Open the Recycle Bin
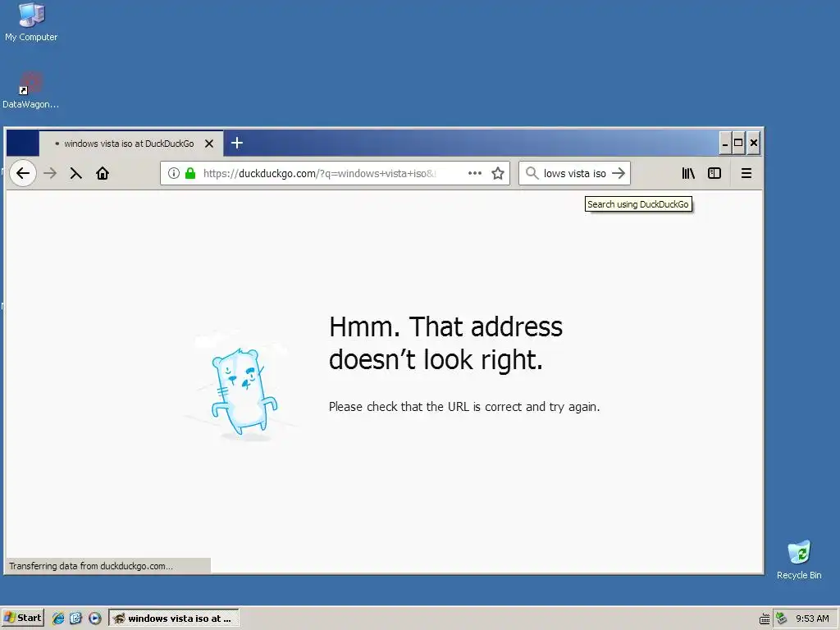The height and width of the screenshot is (630, 840). (x=799, y=559)
